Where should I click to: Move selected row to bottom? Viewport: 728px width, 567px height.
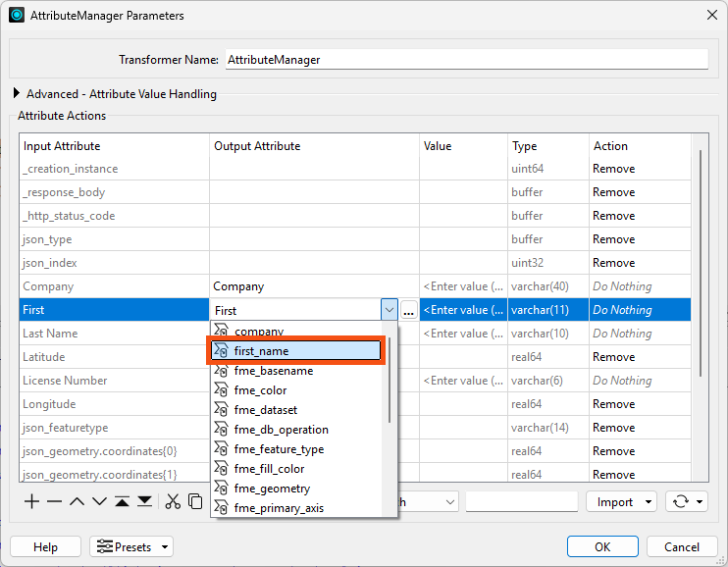(145, 501)
